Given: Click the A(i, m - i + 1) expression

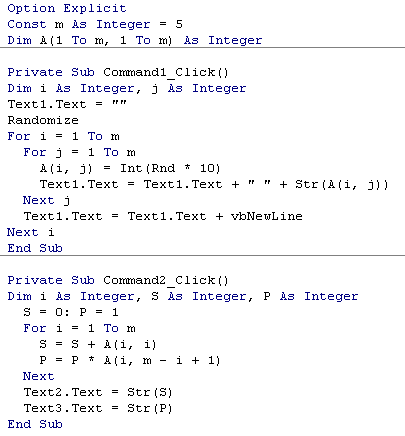Looking at the screenshot, I should tap(162, 360).
